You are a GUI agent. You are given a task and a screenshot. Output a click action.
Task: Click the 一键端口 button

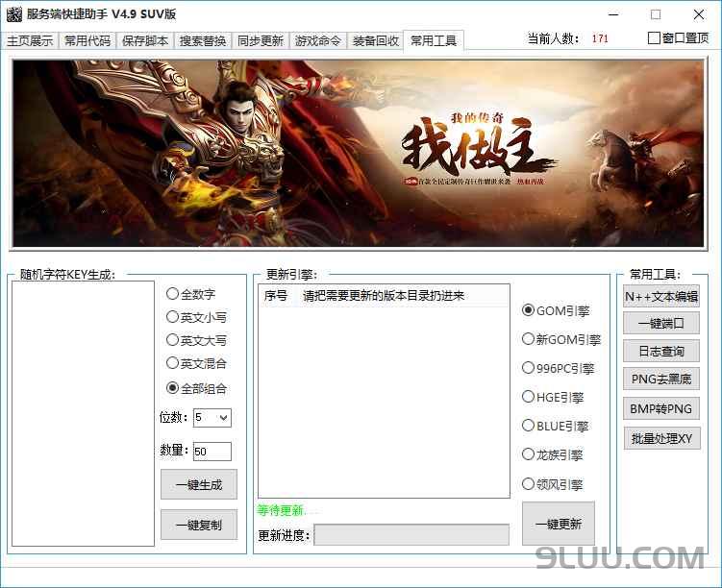click(x=661, y=324)
